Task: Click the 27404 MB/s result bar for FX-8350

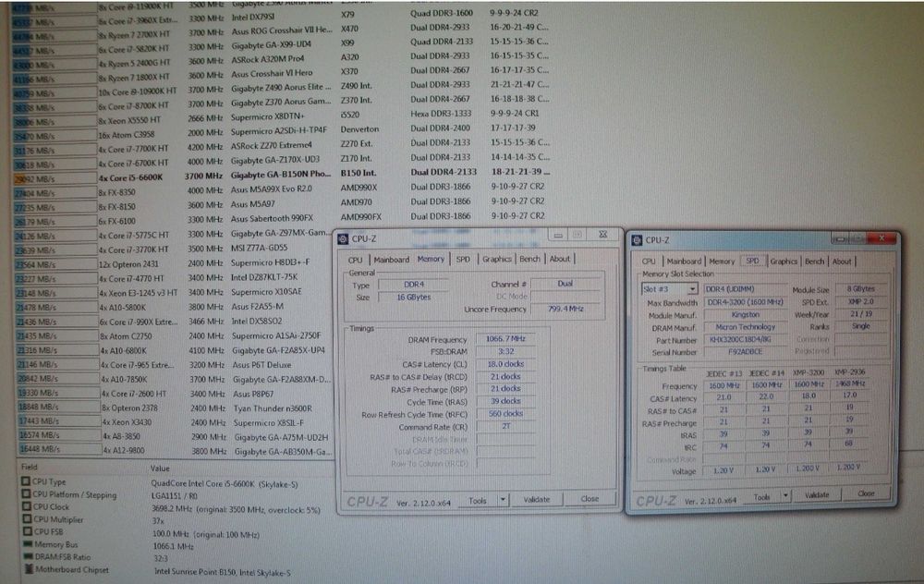Action: tap(55, 193)
